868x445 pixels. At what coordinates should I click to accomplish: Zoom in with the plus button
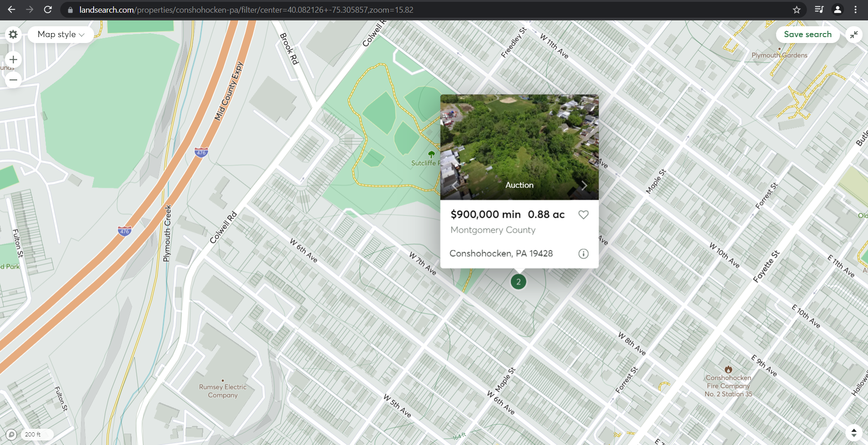[13, 59]
